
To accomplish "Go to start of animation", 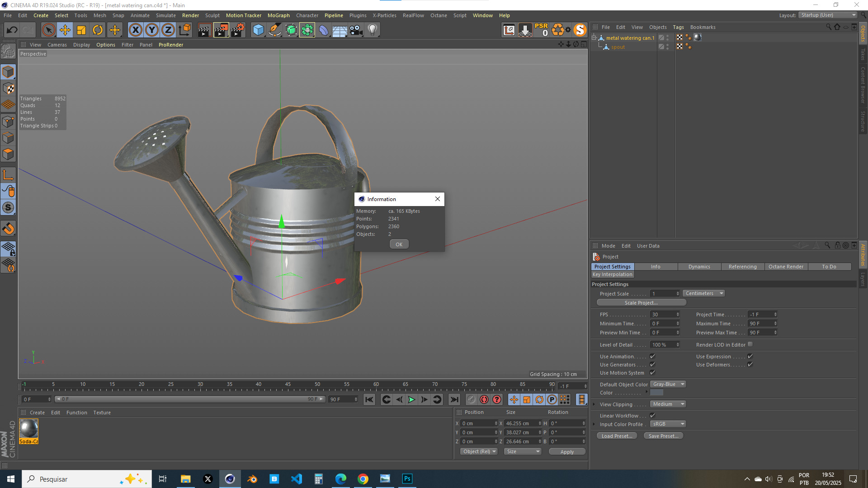I will point(369,399).
